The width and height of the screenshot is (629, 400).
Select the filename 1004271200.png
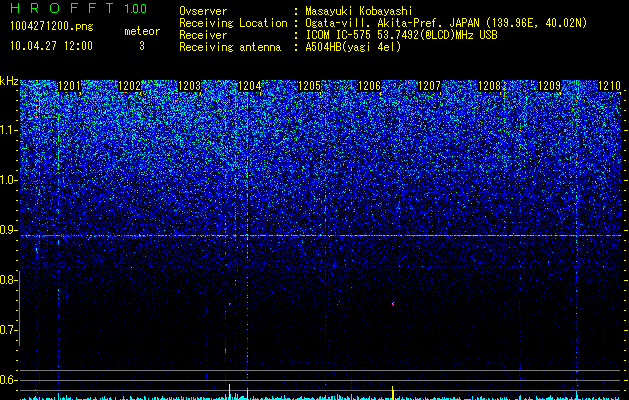[x=52, y=26]
